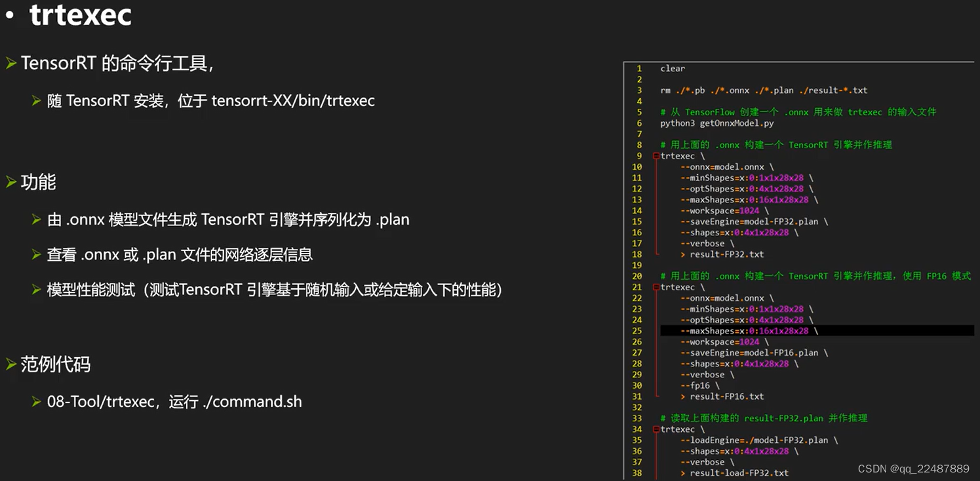The width and height of the screenshot is (980, 481).
Task: Click '--workspace=1024' on line 14
Action: click(x=724, y=210)
